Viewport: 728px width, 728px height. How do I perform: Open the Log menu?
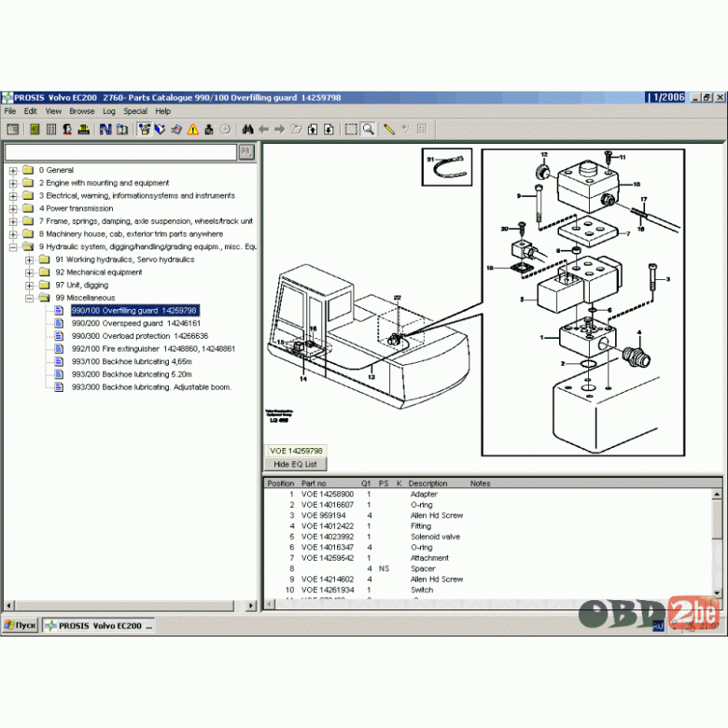coord(108,111)
